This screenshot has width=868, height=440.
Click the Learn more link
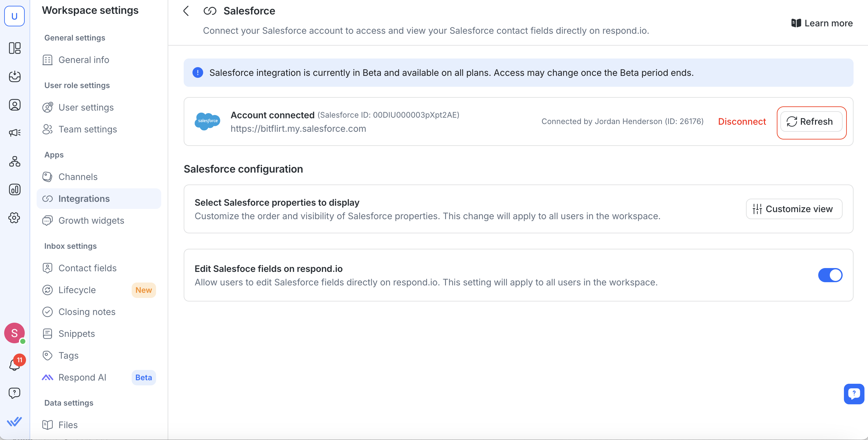822,23
